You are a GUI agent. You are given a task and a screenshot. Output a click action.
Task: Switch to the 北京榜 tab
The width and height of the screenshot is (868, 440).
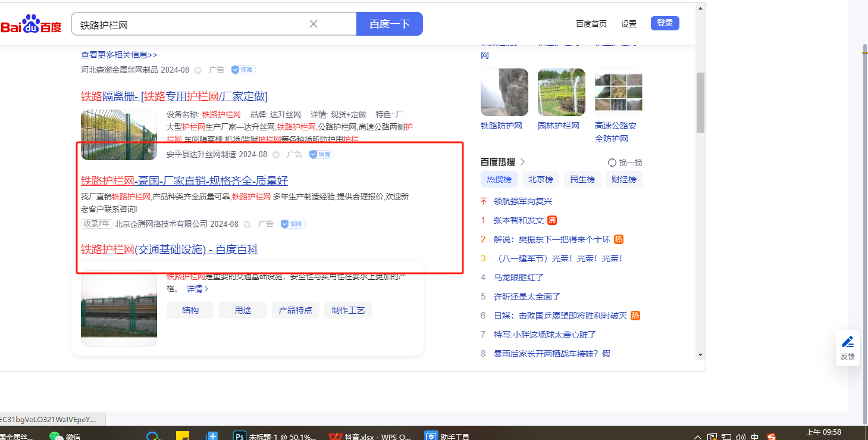(541, 179)
